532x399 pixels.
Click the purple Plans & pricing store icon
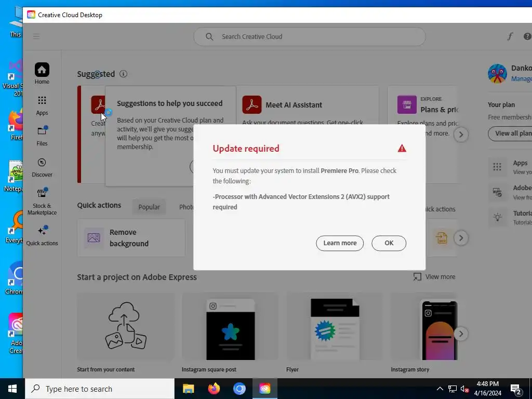click(407, 104)
